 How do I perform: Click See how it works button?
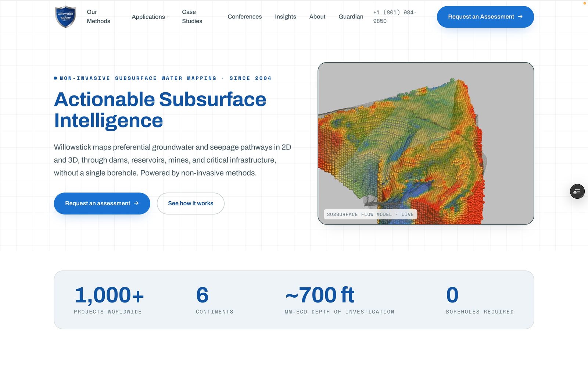(190, 204)
